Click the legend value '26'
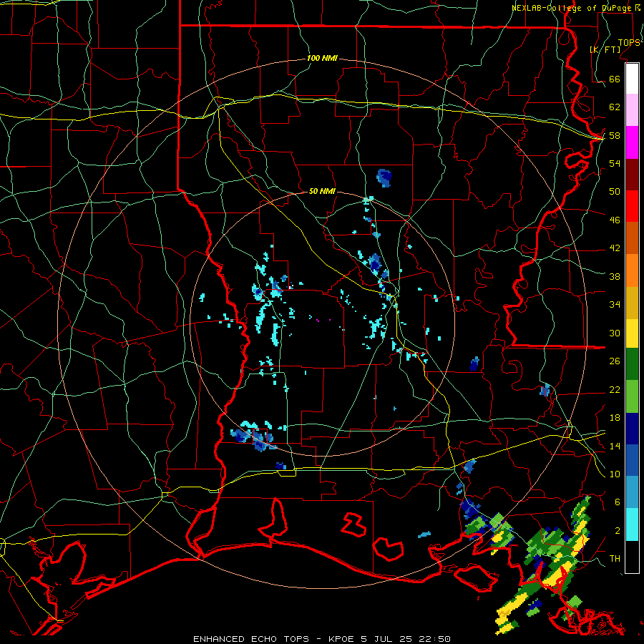 point(615,361)
